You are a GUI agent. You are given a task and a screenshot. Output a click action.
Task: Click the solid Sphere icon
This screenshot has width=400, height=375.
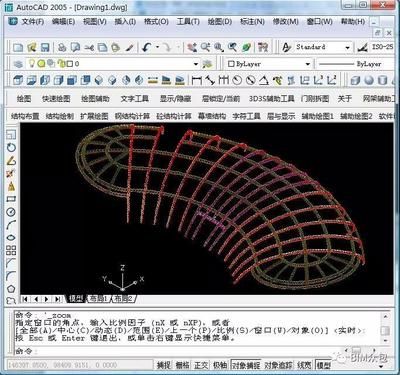(x=369, y=80)
